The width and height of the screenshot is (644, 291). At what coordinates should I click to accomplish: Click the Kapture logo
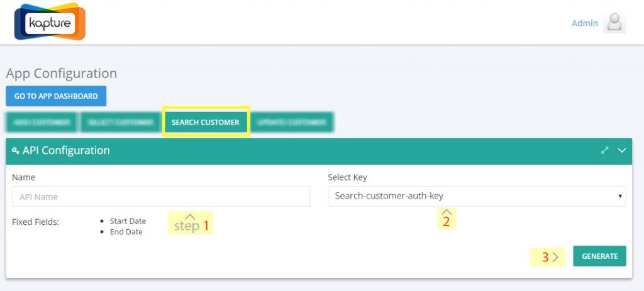[x=50, y=21]
